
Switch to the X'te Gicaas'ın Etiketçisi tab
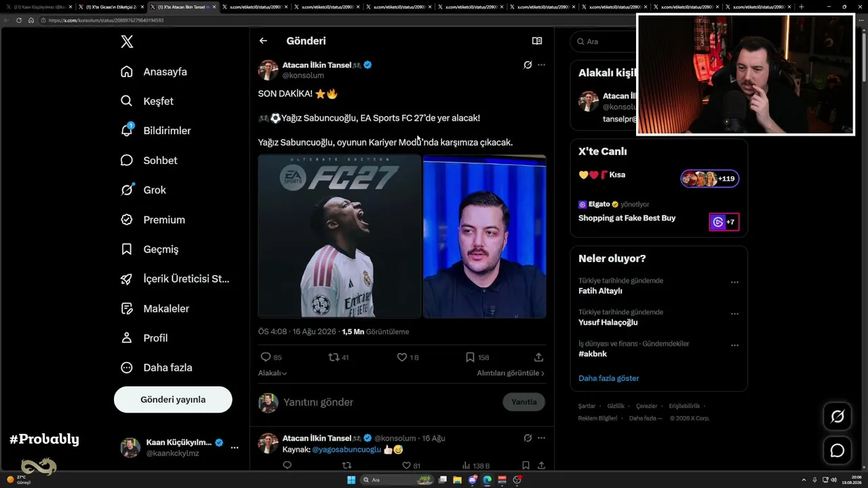click(111, 7)
